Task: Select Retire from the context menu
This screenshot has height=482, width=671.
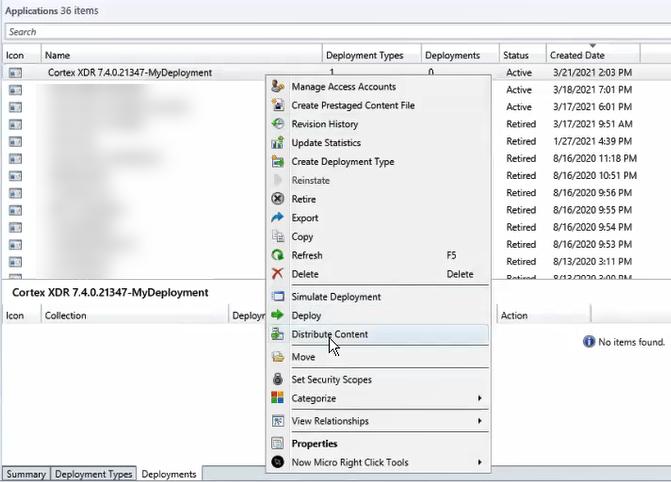Action: (378, 199)
